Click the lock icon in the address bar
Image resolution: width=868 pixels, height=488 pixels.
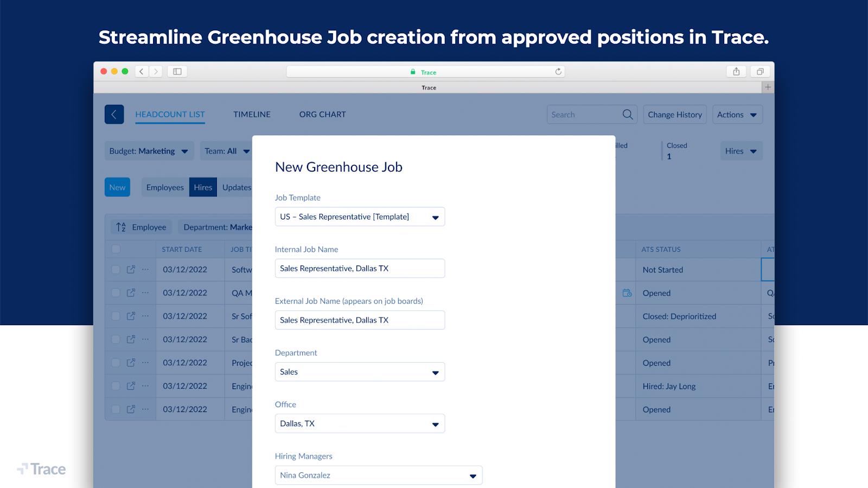pos(413,72)
